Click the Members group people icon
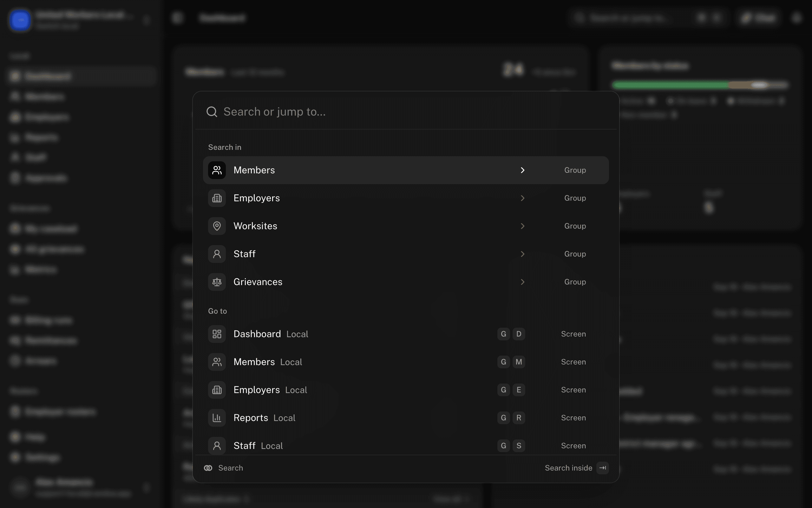 (x=217, y=170)
